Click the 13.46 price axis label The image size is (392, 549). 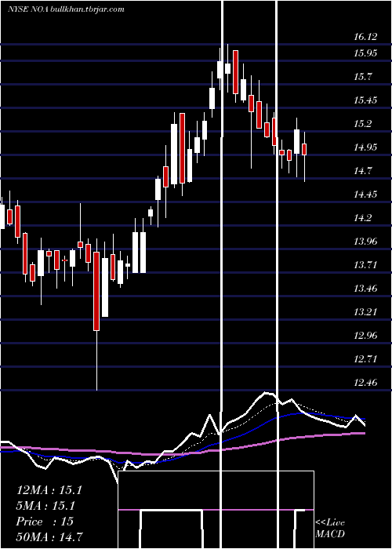366,289
